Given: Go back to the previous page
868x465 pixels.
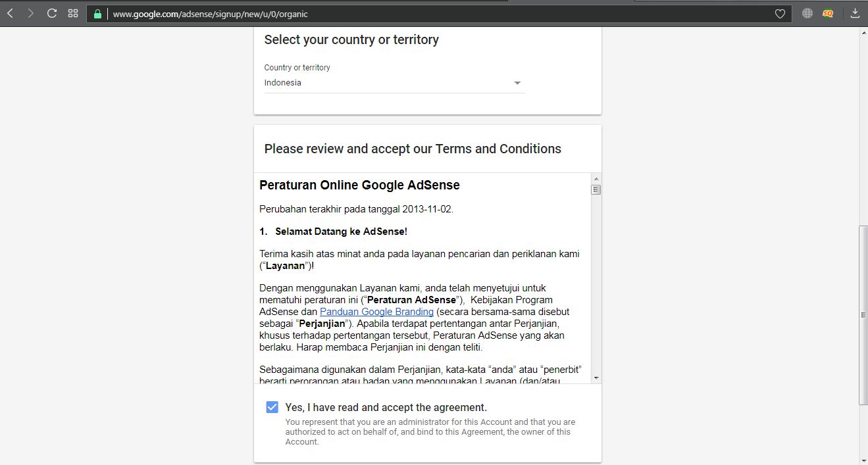Looking at the screenshot, I should tap(11, 13).
